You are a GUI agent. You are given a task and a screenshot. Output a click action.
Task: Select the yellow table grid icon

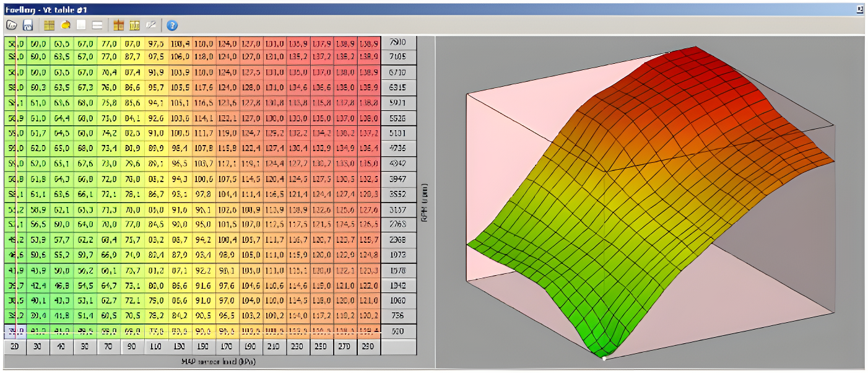pyautogui.click(x=50, y=25)
